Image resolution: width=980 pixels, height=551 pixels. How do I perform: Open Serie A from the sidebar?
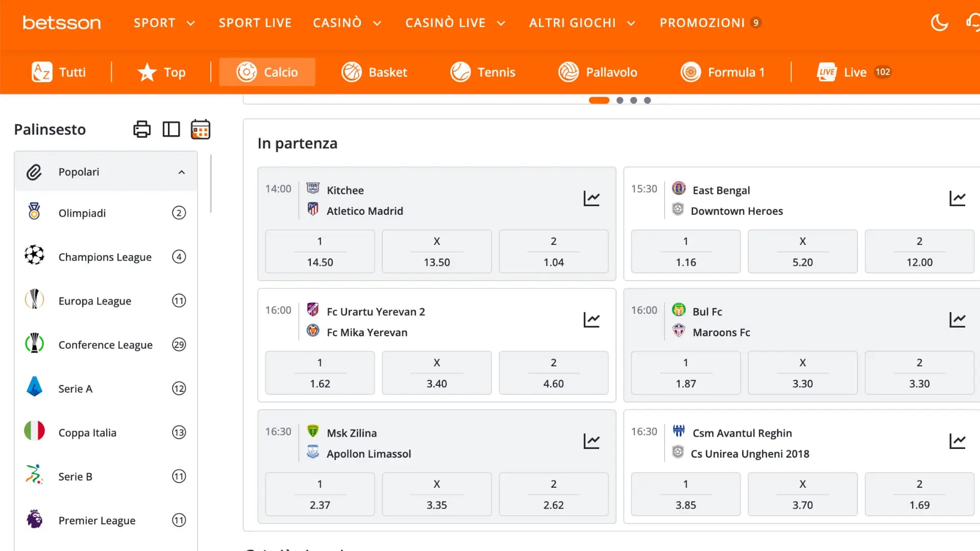pos(75,388)
